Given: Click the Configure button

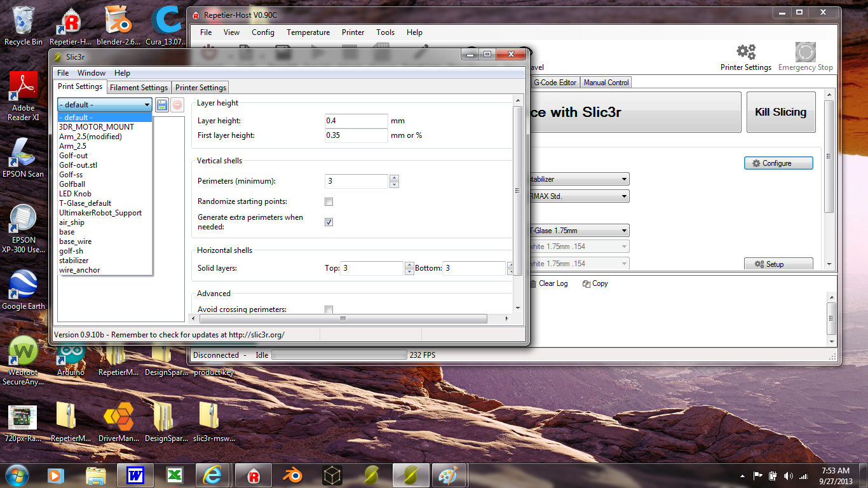Looking at the screenshot, I should pos(778,163).
